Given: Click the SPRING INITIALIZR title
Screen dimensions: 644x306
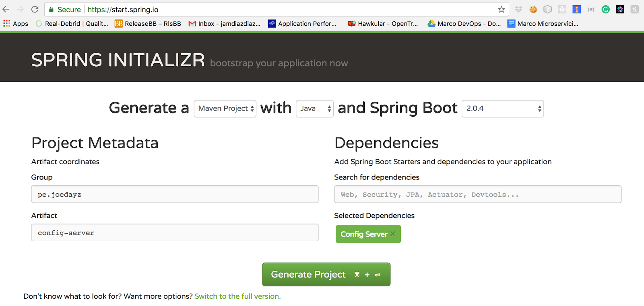Looking at the screenshot, I should coord(118,60).
